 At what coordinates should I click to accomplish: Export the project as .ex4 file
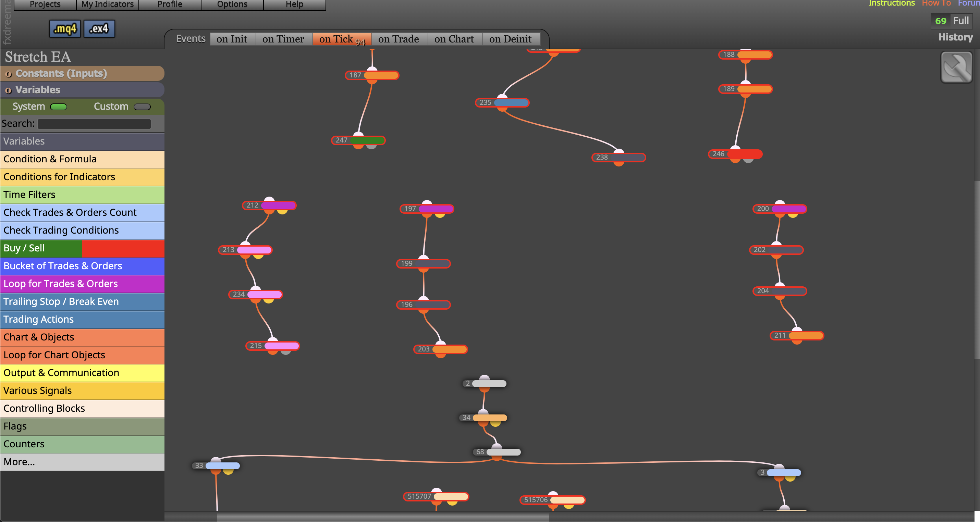[99, 28]
